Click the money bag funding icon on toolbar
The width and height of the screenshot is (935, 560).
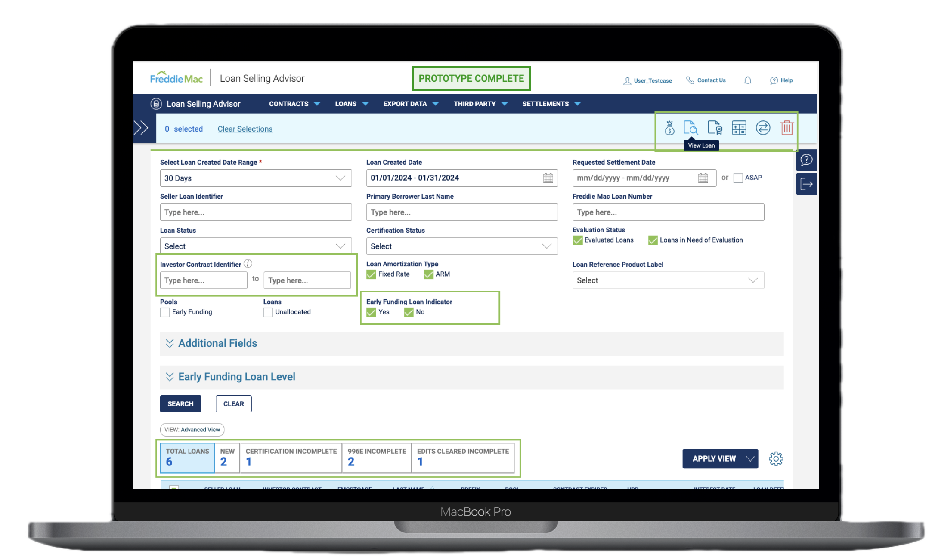[x=669, y=128]
